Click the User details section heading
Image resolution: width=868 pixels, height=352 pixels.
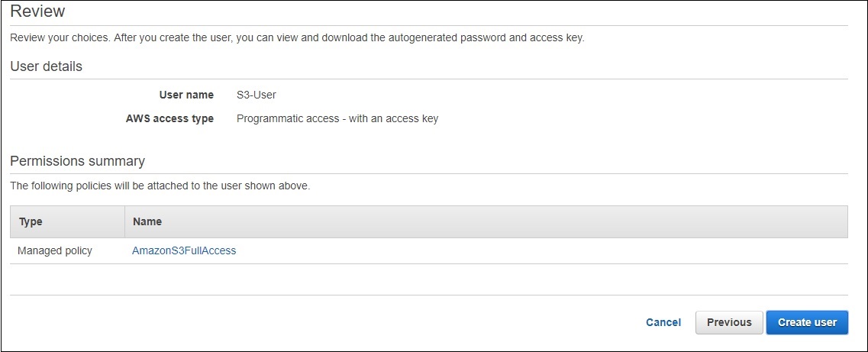(x=46, y=66)
